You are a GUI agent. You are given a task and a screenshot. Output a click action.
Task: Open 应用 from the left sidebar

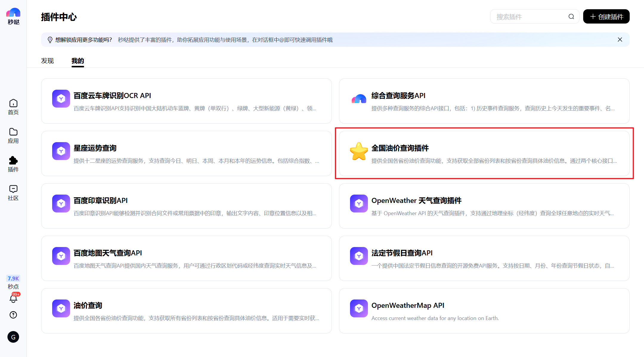pyautogui.click(x=13, y=136)
